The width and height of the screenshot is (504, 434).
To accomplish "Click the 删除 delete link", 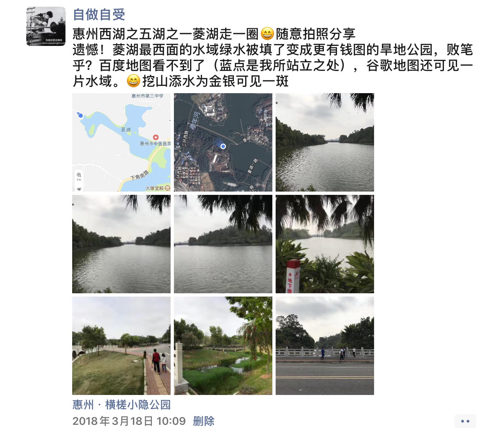I will (x=204, y=421).
